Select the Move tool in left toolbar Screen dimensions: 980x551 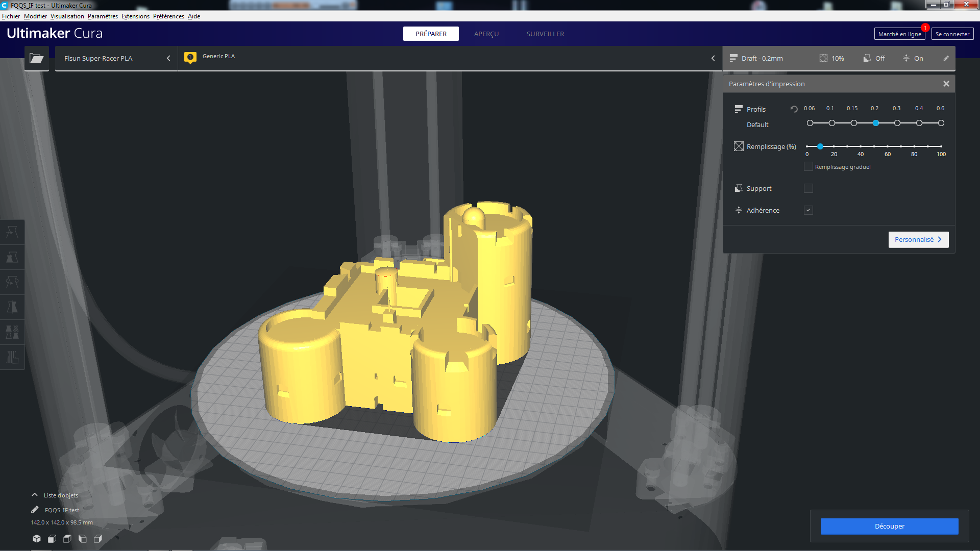tap(12, 232)
